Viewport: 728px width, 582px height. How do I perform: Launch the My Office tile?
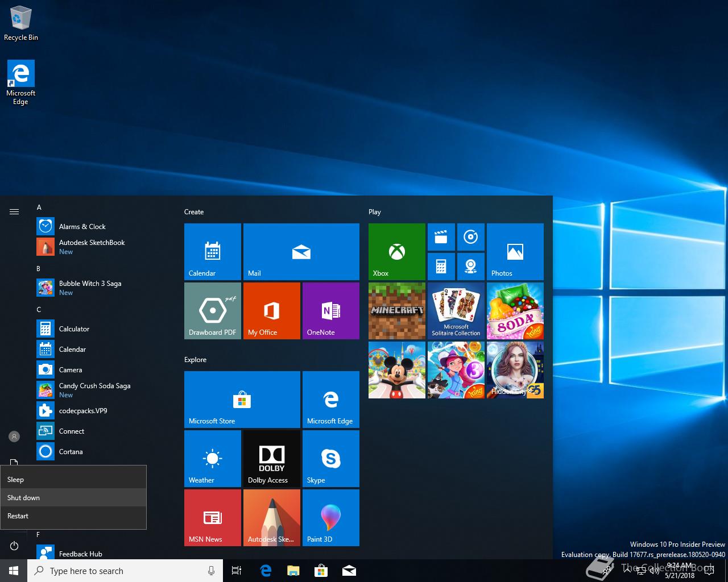(272, 311)
